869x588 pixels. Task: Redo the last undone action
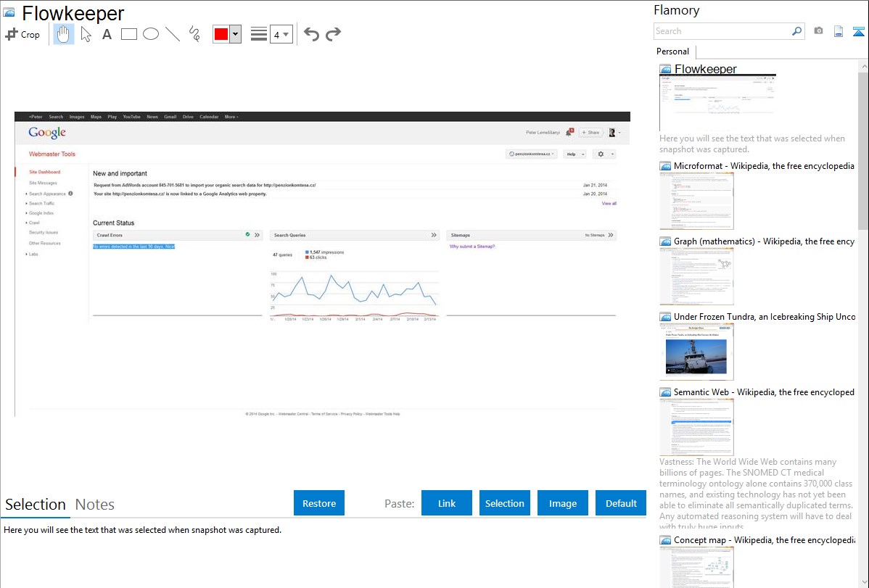point(333,34)
